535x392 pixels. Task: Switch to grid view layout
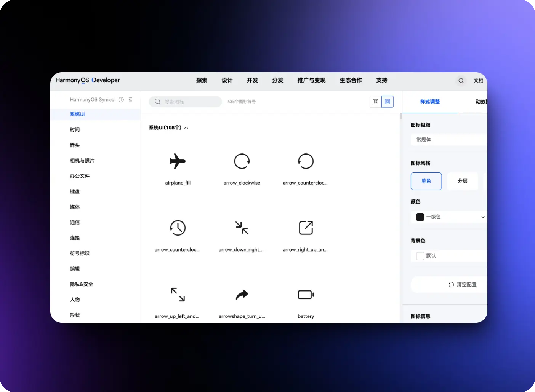click(x=387, y=102)
